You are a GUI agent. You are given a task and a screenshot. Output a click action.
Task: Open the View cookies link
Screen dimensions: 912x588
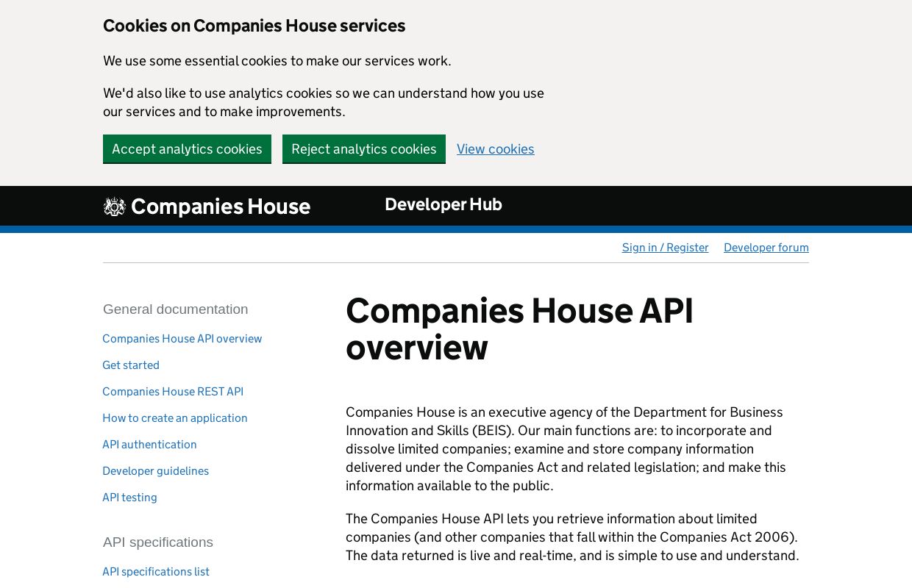click(496, 149)
